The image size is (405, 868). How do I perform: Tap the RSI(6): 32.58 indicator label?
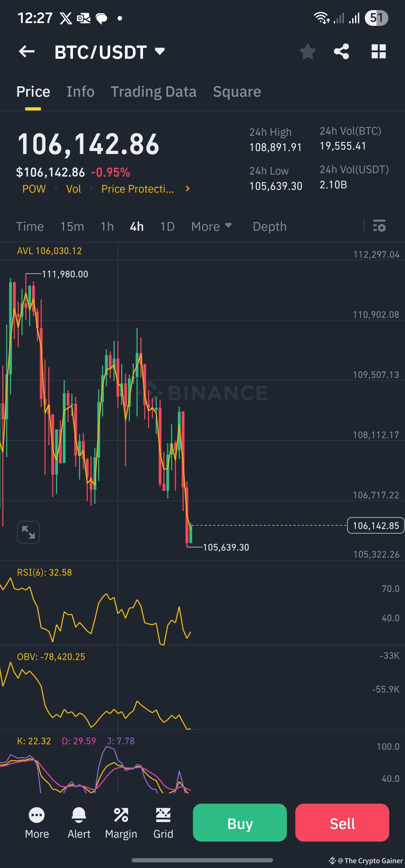pos(44,573)
